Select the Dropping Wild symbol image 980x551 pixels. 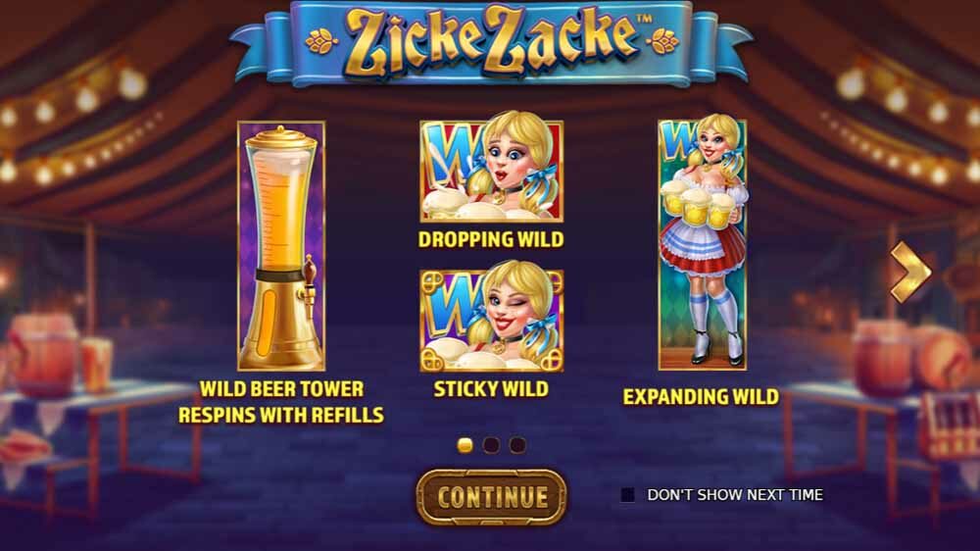point(492,171)
